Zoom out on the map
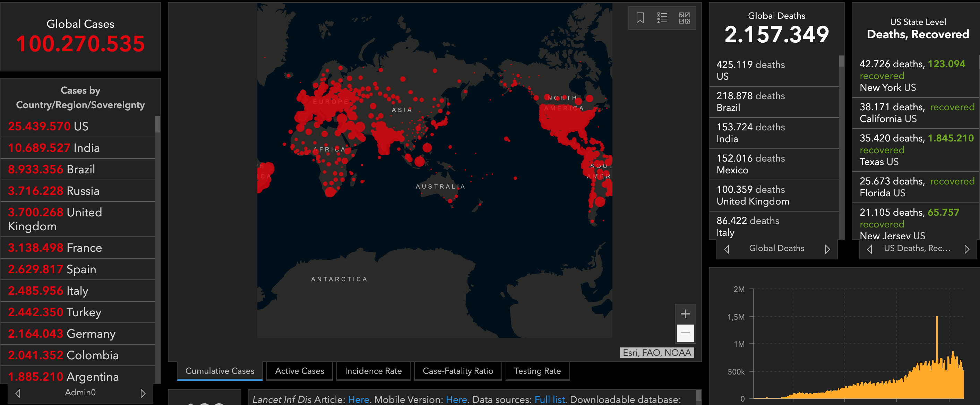The image size is (980, 405). point(685,333)
